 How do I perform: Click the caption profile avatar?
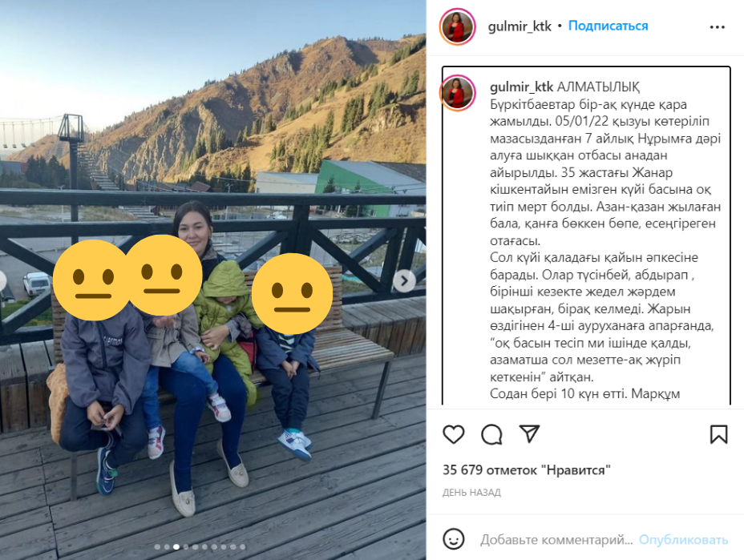click(458, 93)
